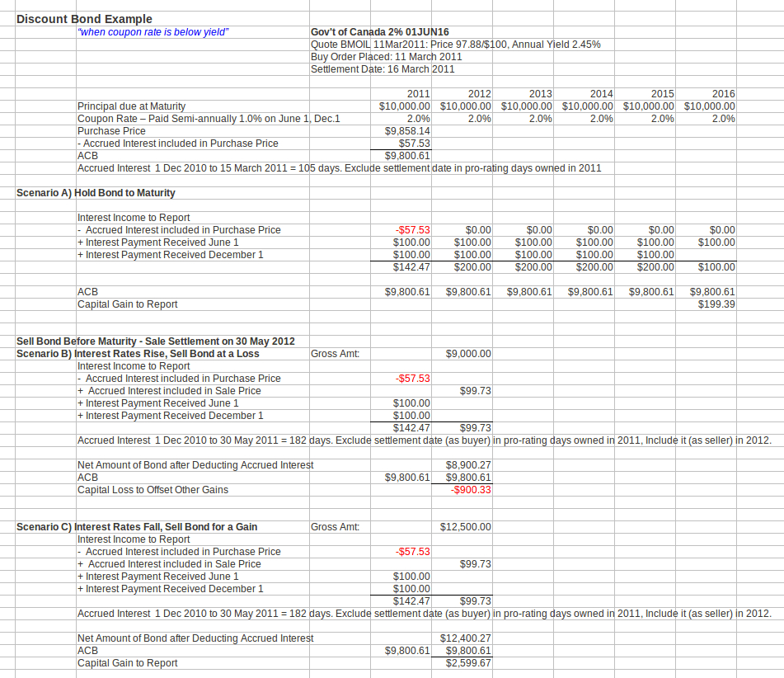Select the 'Coupon Rate – Paid Semi-annually' label
Viewport: 784px width, 678px height.
[x=209, y=119]
